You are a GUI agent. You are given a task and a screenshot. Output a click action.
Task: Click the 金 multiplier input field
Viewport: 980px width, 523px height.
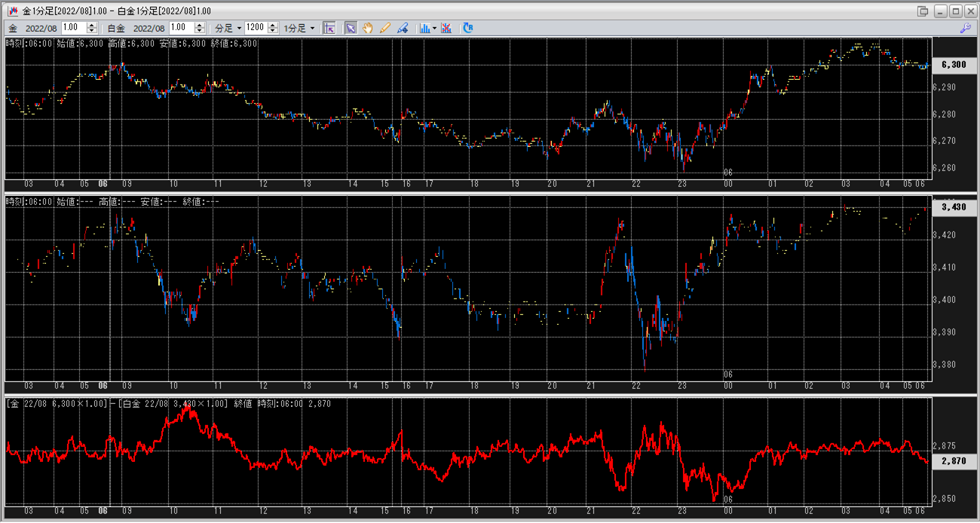point(74,28)
